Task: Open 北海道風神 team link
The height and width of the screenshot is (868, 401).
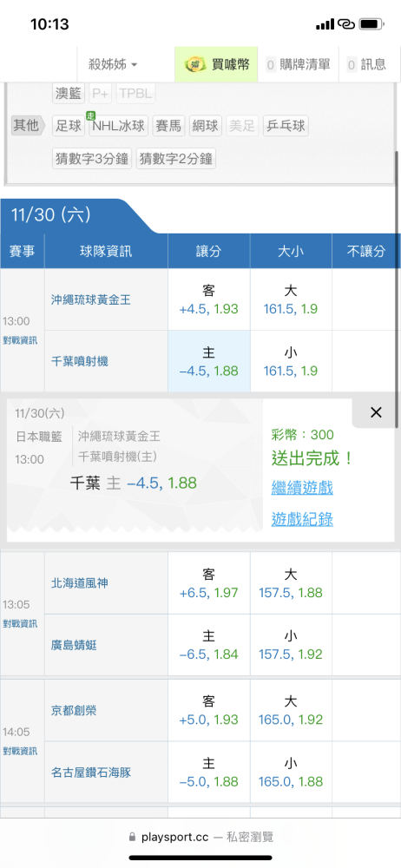Action: point(75,583)
